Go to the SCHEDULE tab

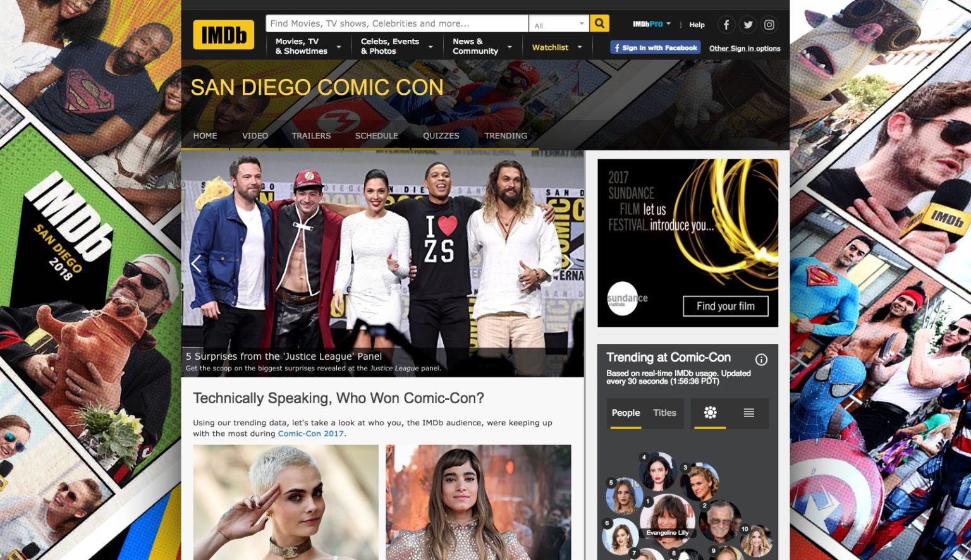pos(376,136)
